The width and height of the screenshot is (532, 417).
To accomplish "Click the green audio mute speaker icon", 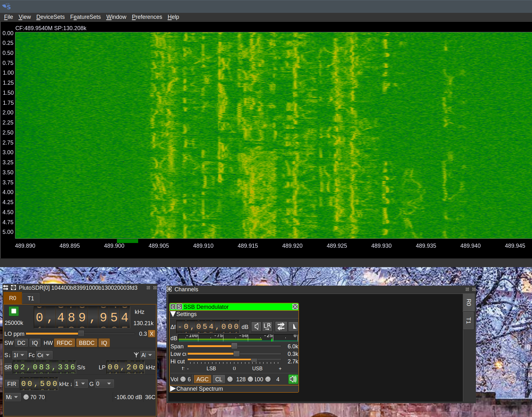I will tap(293, 379).
